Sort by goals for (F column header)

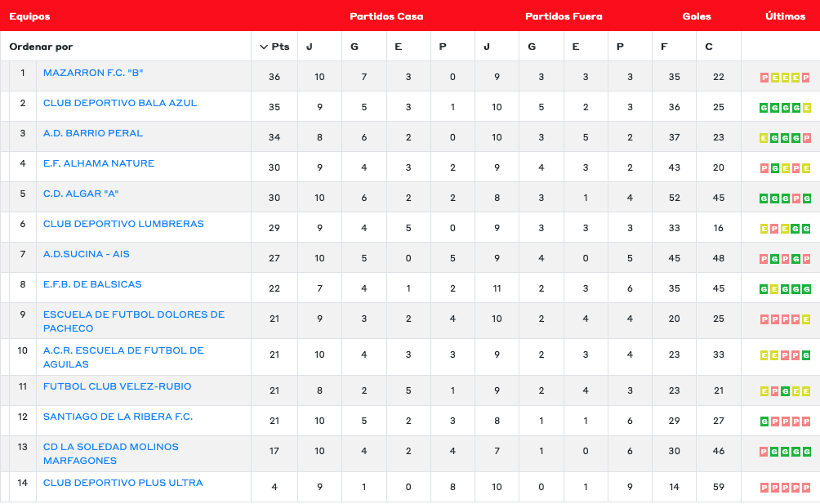coord(664,47)
